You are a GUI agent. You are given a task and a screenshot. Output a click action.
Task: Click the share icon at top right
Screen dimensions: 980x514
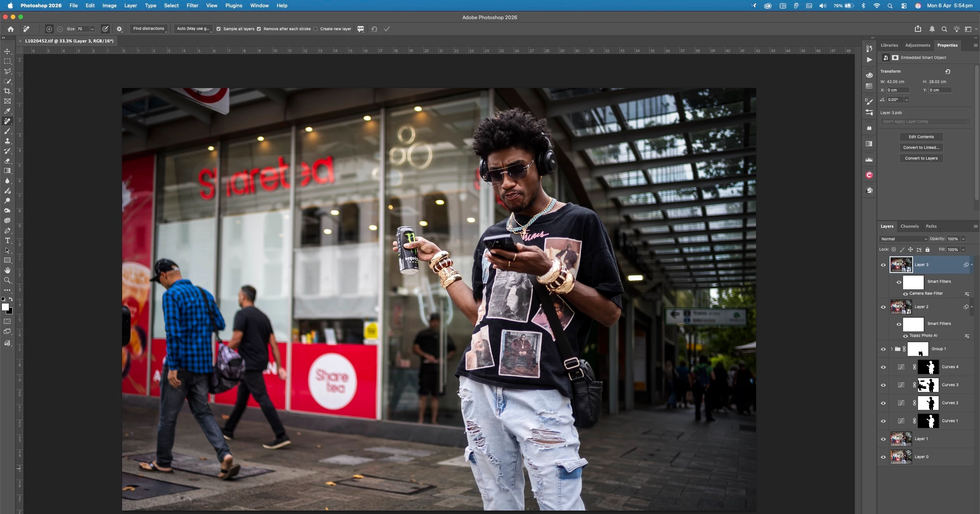click(x=918, y=29)
